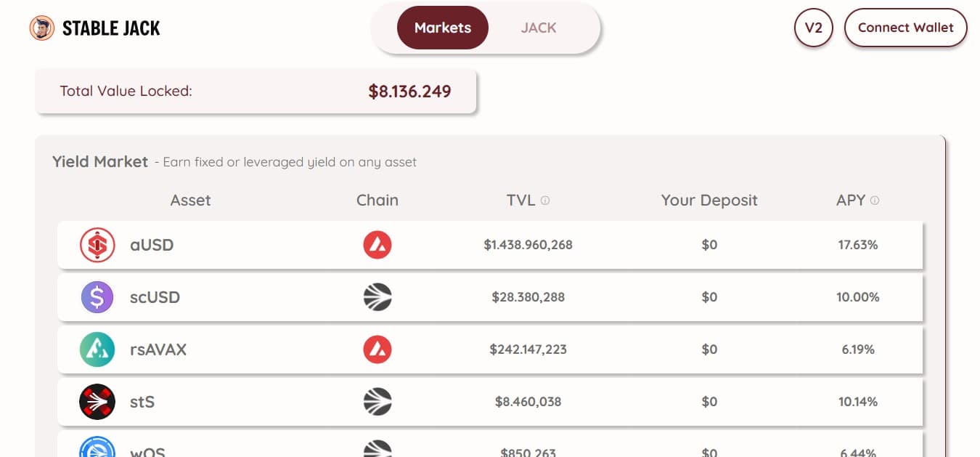
Task: Click the stS asset icon
Action: (97, 402)
